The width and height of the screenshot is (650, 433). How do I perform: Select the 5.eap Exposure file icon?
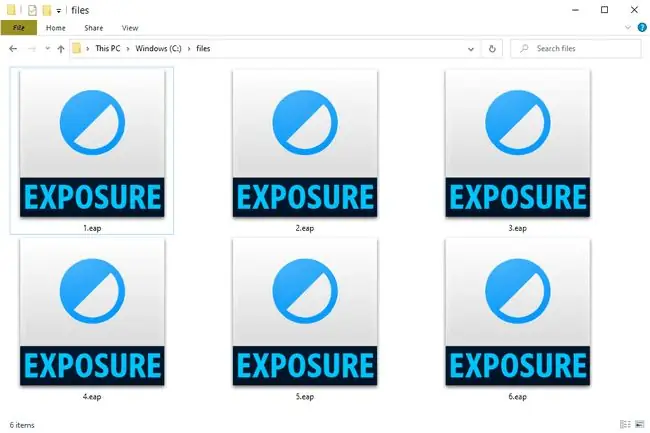point(305,312)
